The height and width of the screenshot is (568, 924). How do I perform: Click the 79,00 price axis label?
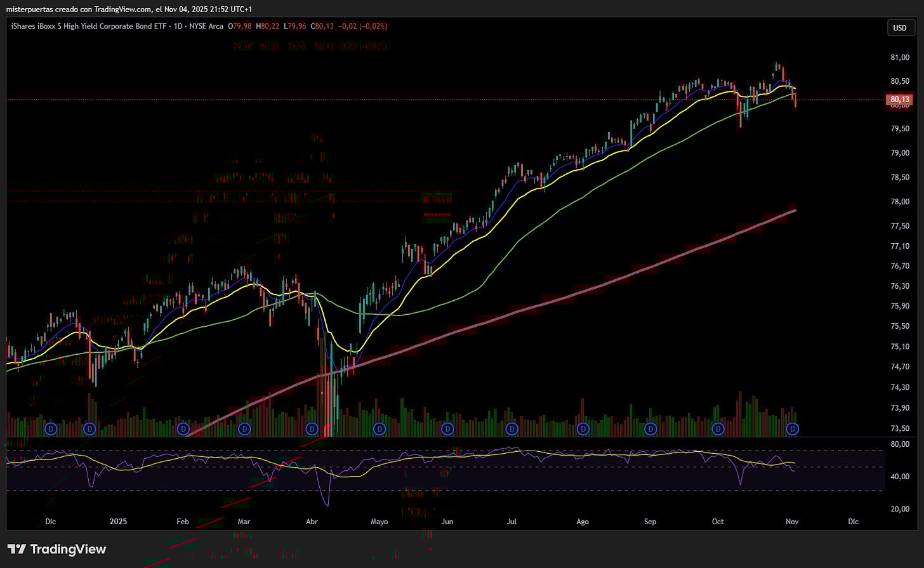(899, 153)
